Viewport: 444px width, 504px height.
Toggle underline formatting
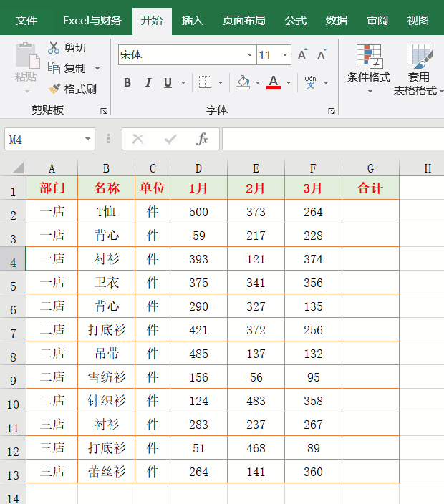[168, 82]
